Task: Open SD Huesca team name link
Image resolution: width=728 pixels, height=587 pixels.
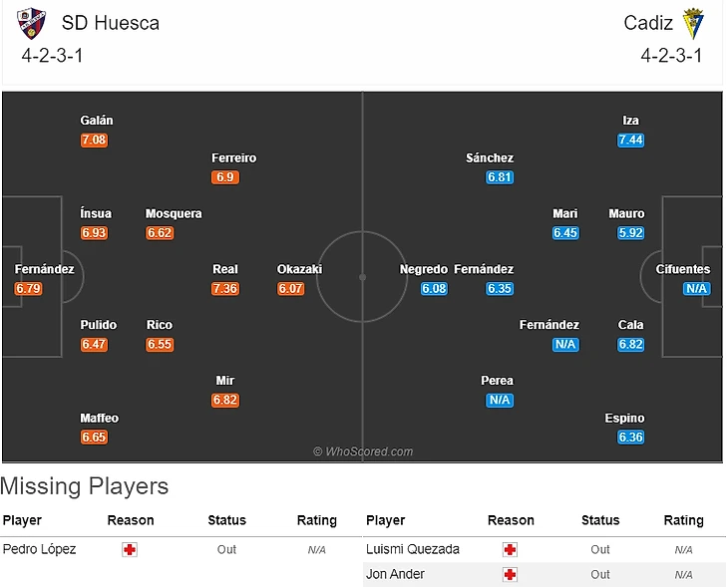Action: tap(110, 23)
